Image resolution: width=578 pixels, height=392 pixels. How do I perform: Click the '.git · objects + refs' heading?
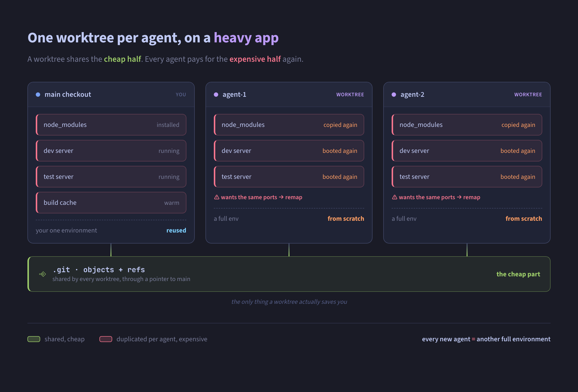[x=99, y=270]
